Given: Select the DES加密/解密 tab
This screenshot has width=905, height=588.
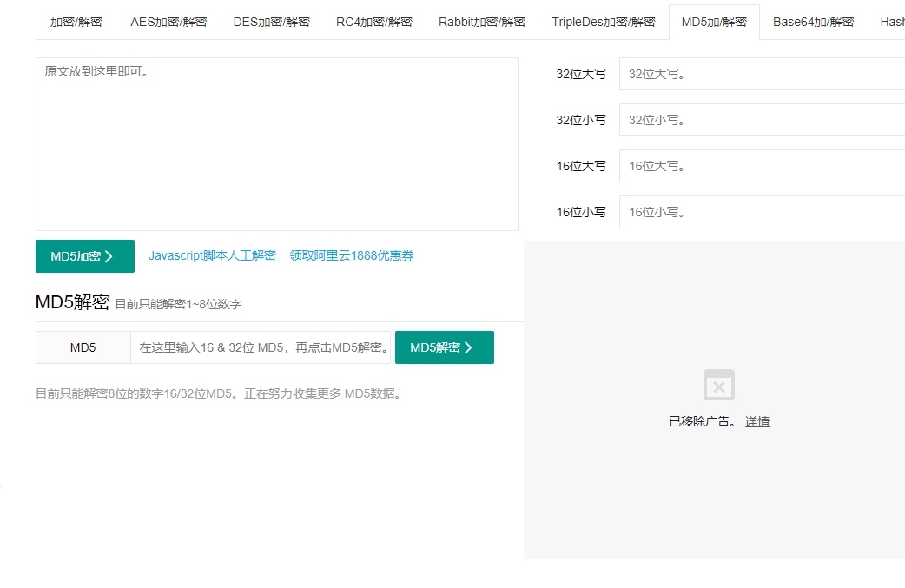Looking at the screenshot, I should click(x=272, y=22).
